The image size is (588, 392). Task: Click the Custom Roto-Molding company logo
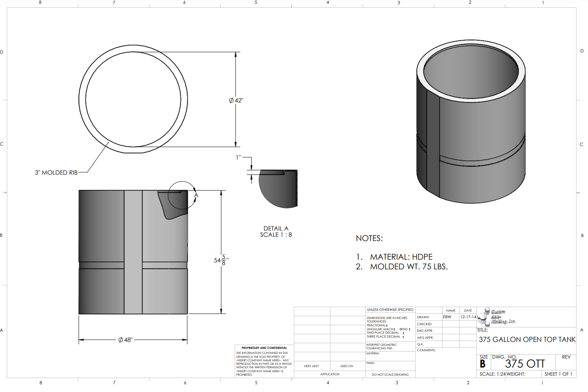point(496,317)
